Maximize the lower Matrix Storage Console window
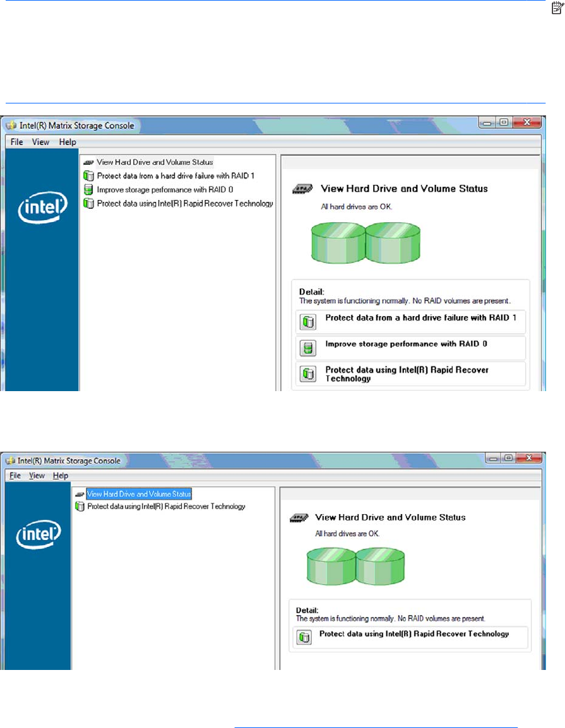Viewport: 565px width, 728px height. [x=508, y=458]
